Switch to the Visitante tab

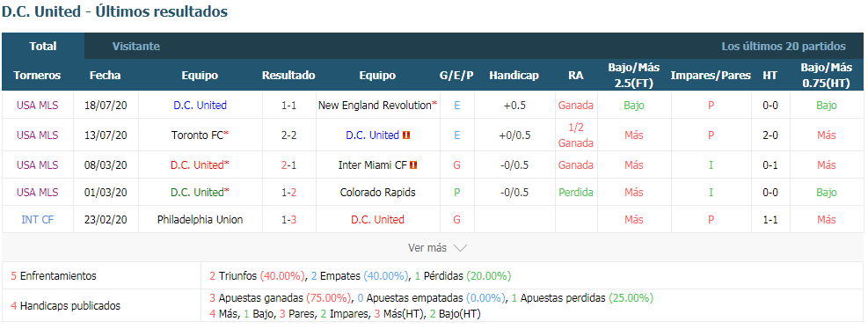[136, 47]
